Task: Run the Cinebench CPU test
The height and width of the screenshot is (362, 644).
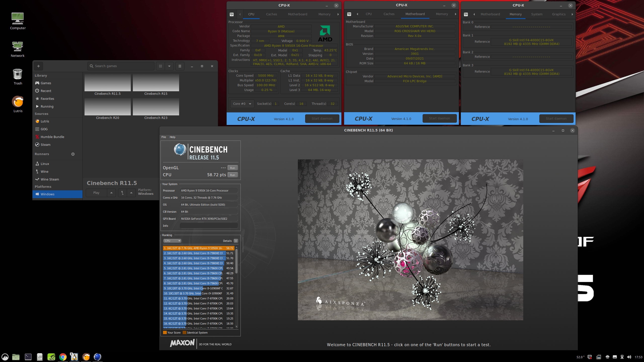Action: point(232,175)
